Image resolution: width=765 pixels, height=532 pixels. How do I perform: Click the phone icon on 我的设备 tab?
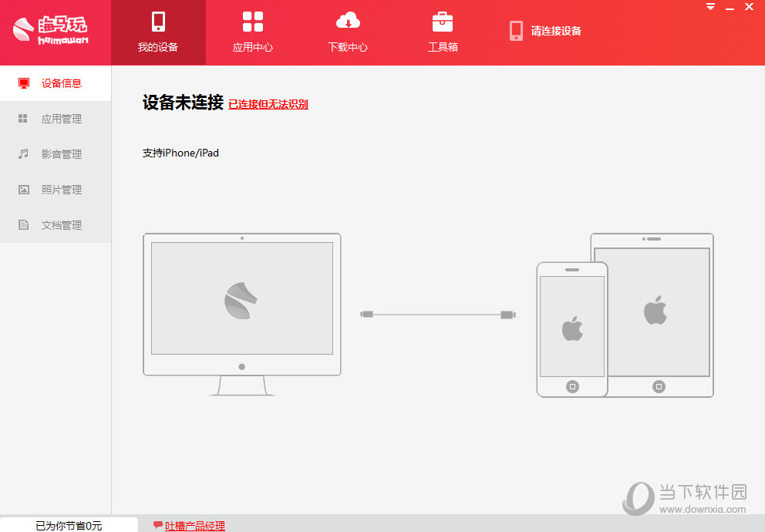pos(158,21)
